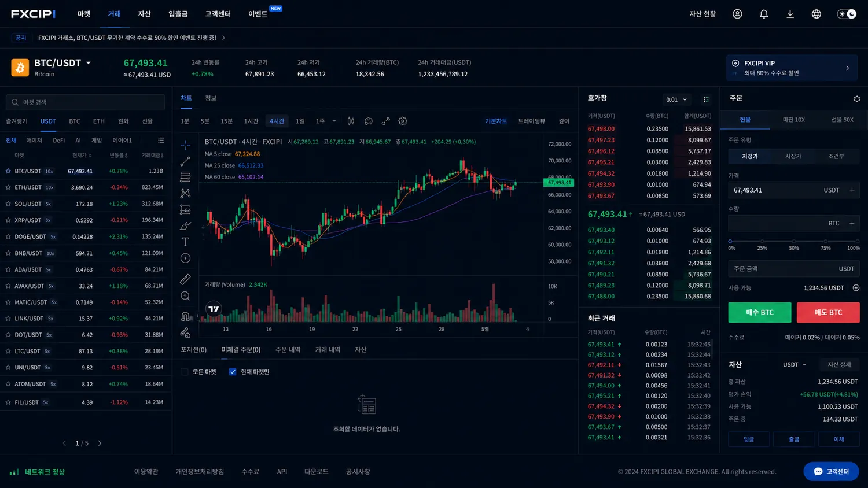Unfavorite the BTC/USDT pair star
This screenshot has height=488, width=868.
[8, 171]
